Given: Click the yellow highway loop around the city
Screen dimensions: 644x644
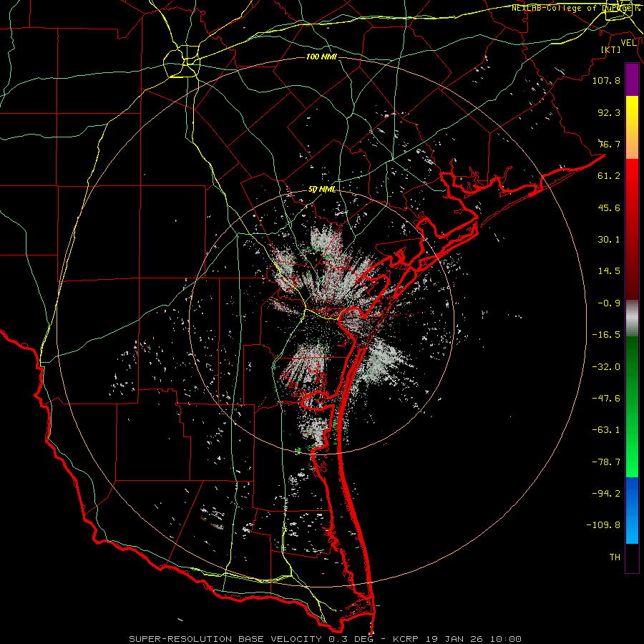Looking at the screenshot, I should (x=182, y=62).
